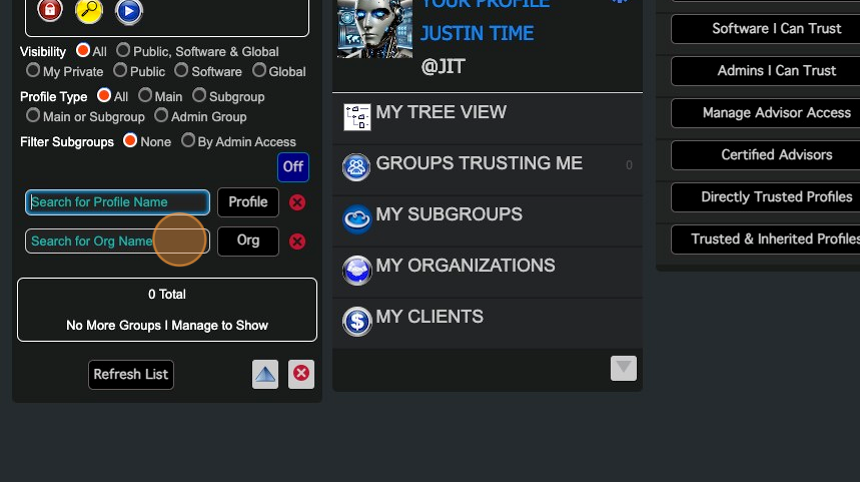This screenshot has height=482, width=860.
Task: Click the yellow magnifier search icon
Action: click(x=89, y=10)
